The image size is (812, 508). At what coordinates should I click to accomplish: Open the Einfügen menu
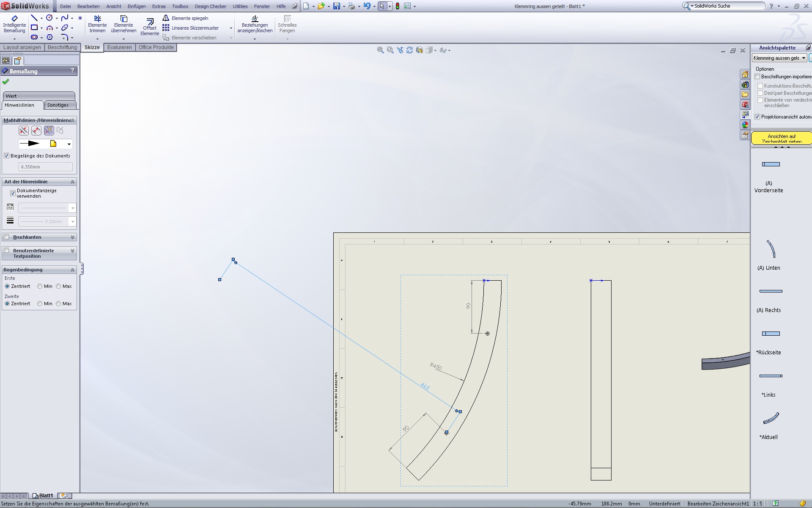click(136, 6)
